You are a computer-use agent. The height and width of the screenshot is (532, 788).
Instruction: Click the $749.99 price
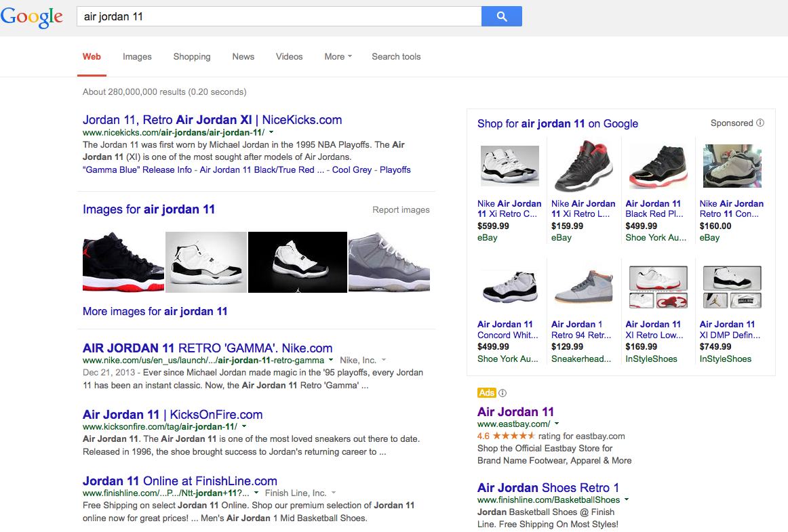pos(715,346)
